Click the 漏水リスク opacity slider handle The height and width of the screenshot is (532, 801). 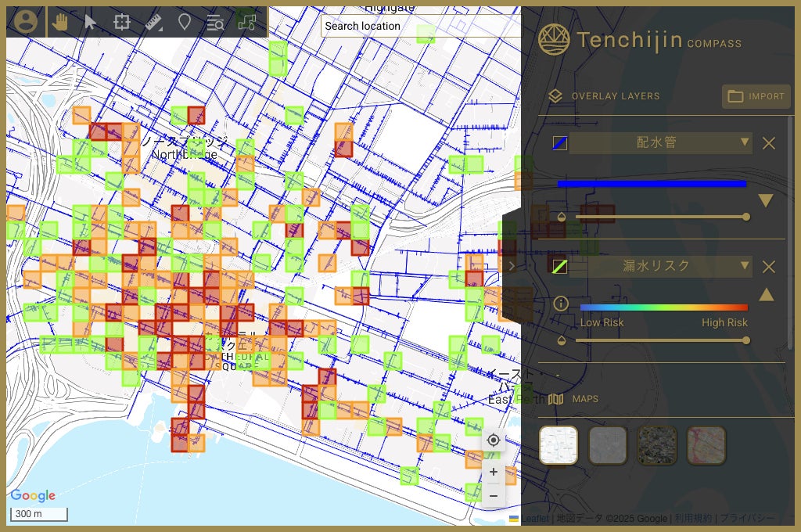745,340
